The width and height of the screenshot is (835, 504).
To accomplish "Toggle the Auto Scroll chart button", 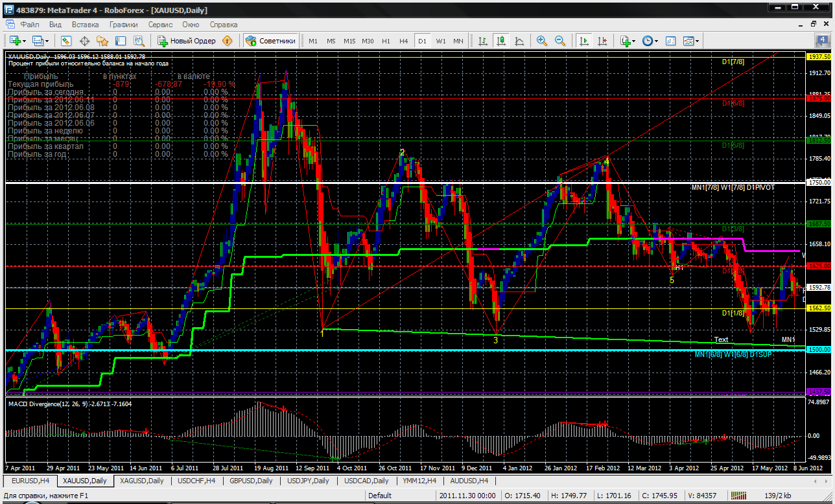I will [x=585, y=41].
